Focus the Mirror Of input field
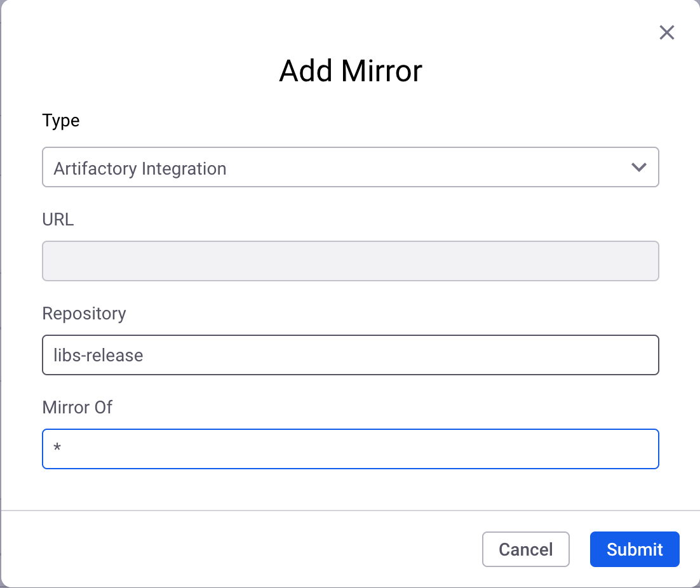The width and height of the screenshot is (700, 588). [x=350, y=449]
